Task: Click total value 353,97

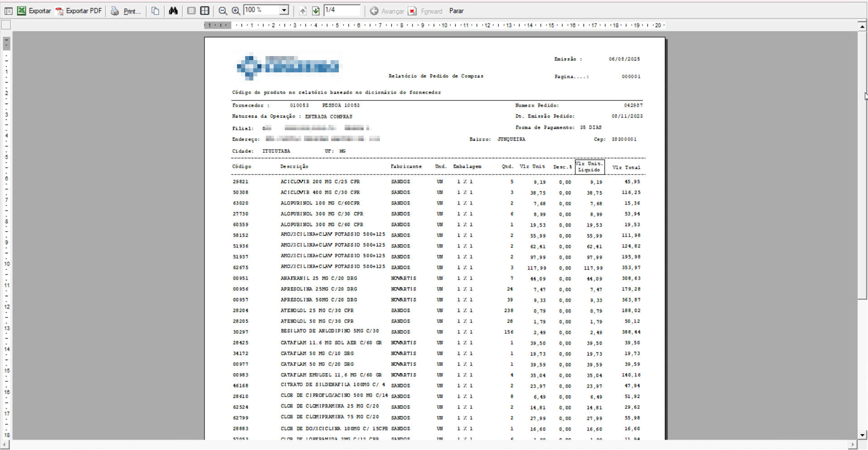Action: click(x=631, y=268)
